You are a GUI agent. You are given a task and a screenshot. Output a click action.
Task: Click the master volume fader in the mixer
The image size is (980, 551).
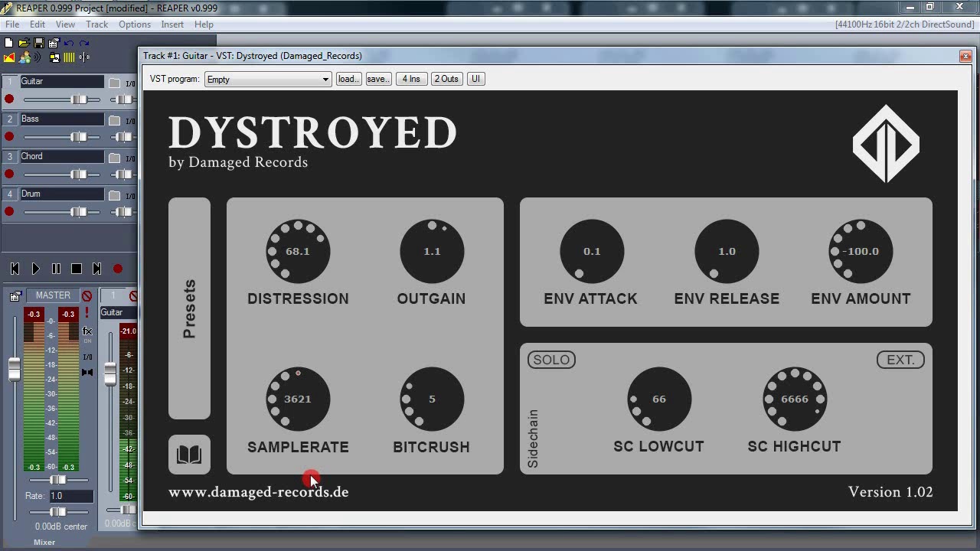coord(15,370)
